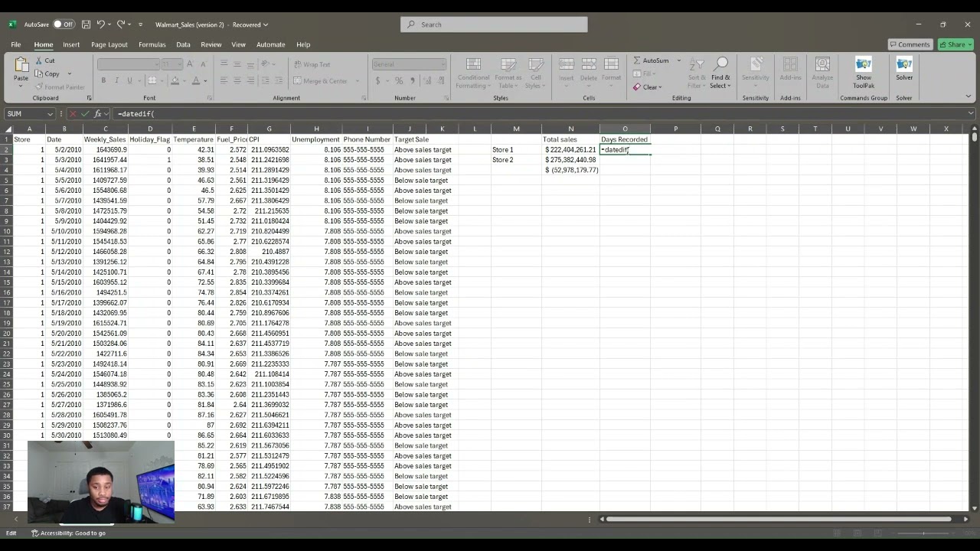
Task: Click the Increase Indent icon
Action: point(277,80)
